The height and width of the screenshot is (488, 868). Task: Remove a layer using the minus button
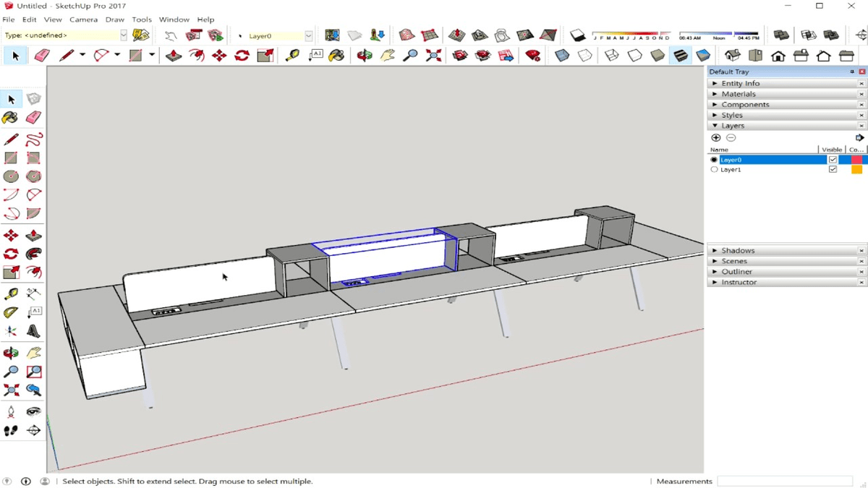click(731, 137)
